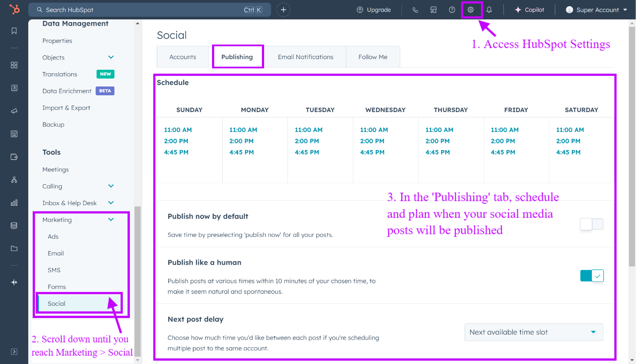Screen dimensions: 636x364
Task: Open the calling phone icon
Action: click(x=415, y=10)
